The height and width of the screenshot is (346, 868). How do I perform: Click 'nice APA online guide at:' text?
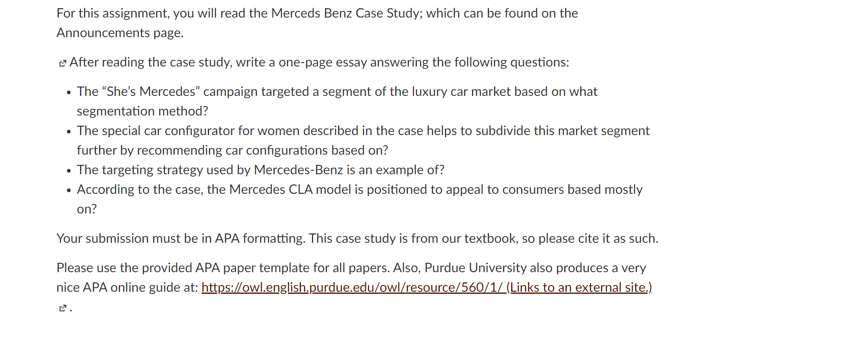click(127, 287)
